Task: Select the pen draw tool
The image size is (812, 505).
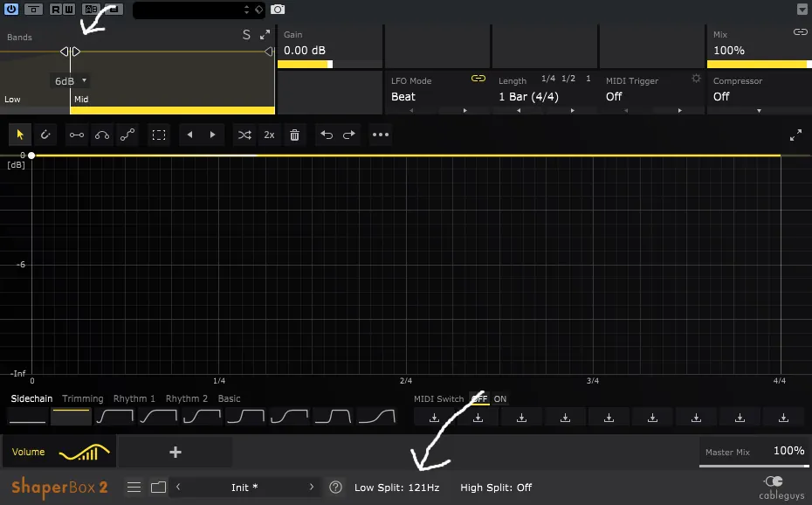Action: (x=45, y=135)
